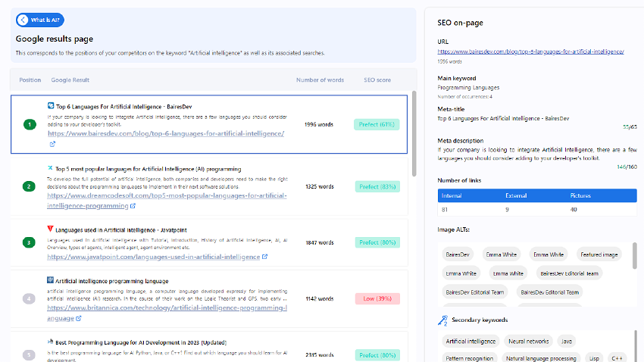Click the Image ALTs vertical scrollbar

[x=635, y=256]
